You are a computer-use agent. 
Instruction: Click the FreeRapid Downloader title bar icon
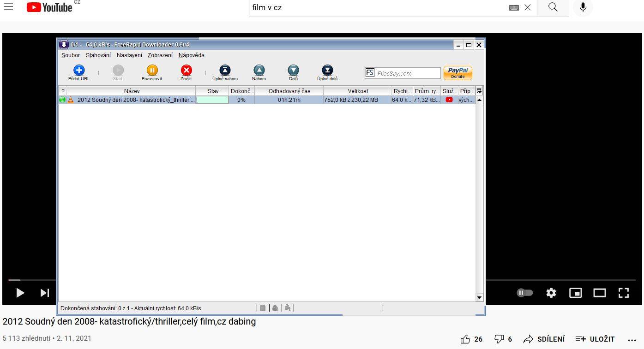point(64,45)
